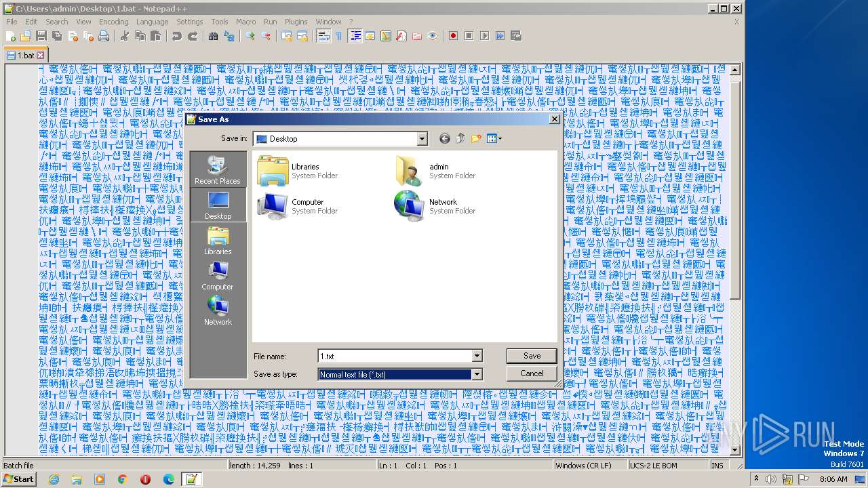
Task: Select the admin system folder item
Action: click(x=435, y=171)
